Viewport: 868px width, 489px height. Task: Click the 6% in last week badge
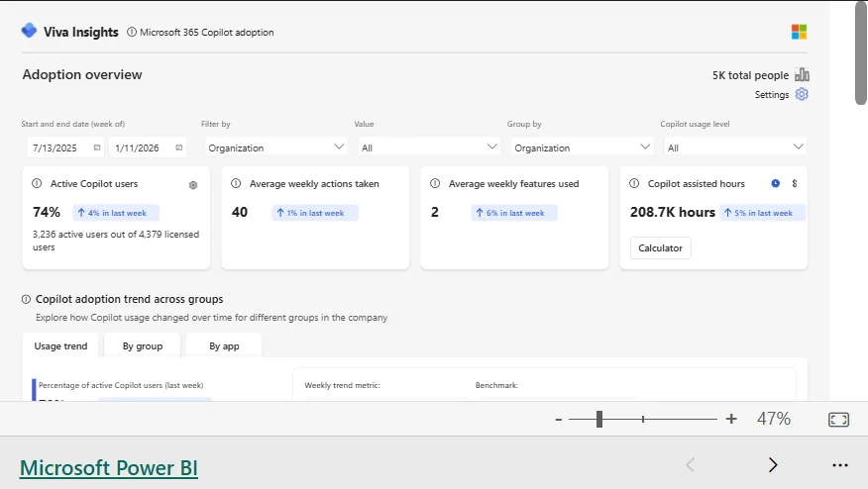tap(513, 213)
